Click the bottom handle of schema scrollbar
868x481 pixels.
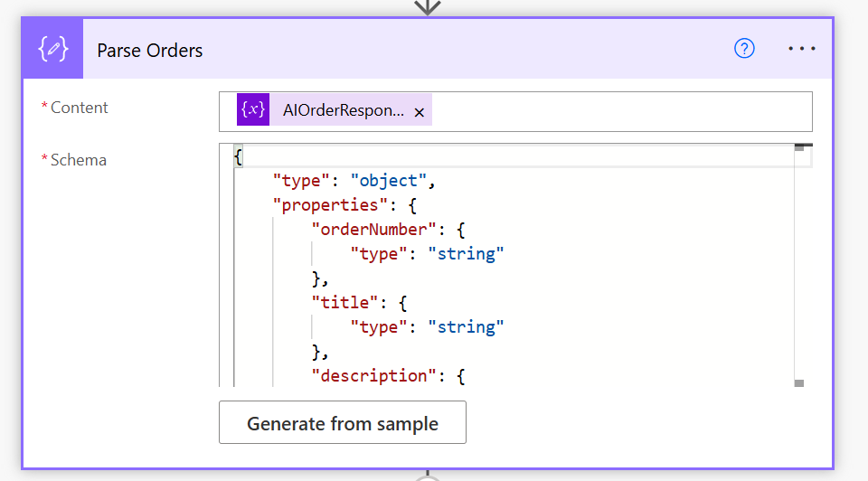coord(799,382)
